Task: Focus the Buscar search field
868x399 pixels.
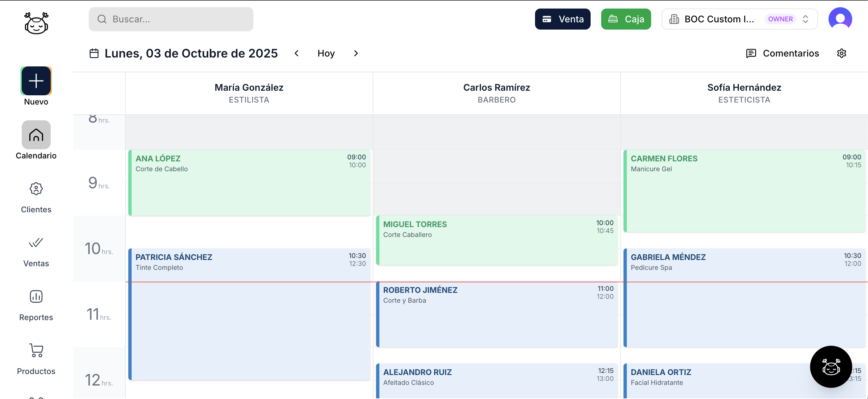Action: click(x=171, y=19)
